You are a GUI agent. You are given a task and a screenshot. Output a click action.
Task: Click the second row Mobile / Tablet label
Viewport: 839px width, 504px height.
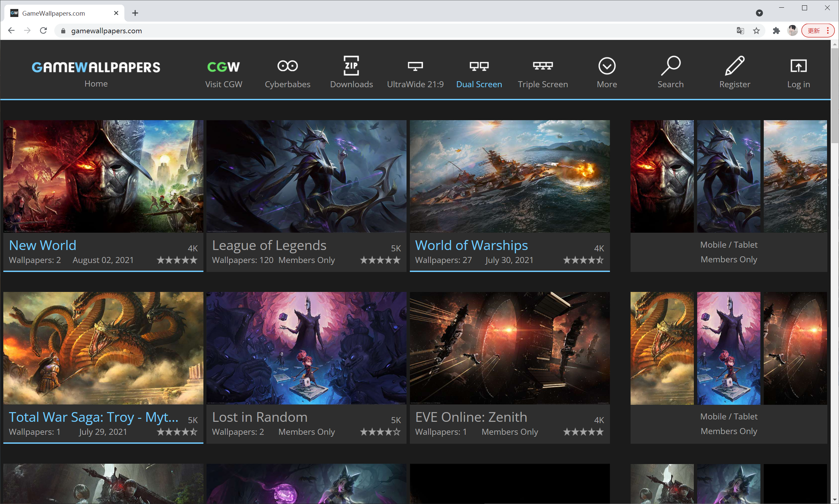tap(728, 416)
